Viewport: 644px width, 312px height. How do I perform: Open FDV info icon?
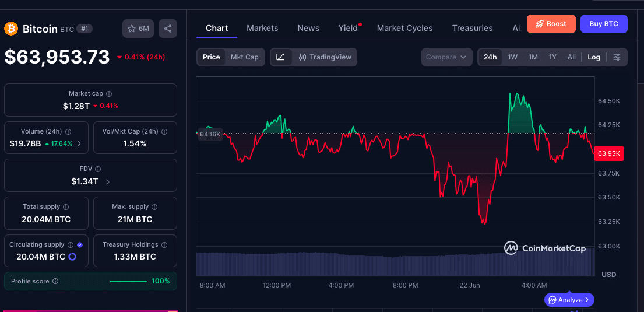pyautogui.click(x=98, y=169)
